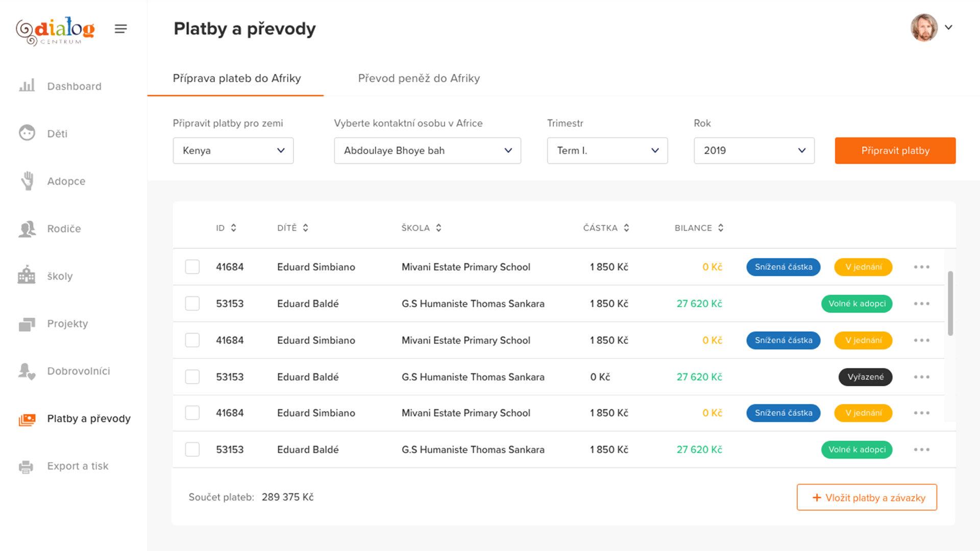Open the 2019 year dropdown

754,151
